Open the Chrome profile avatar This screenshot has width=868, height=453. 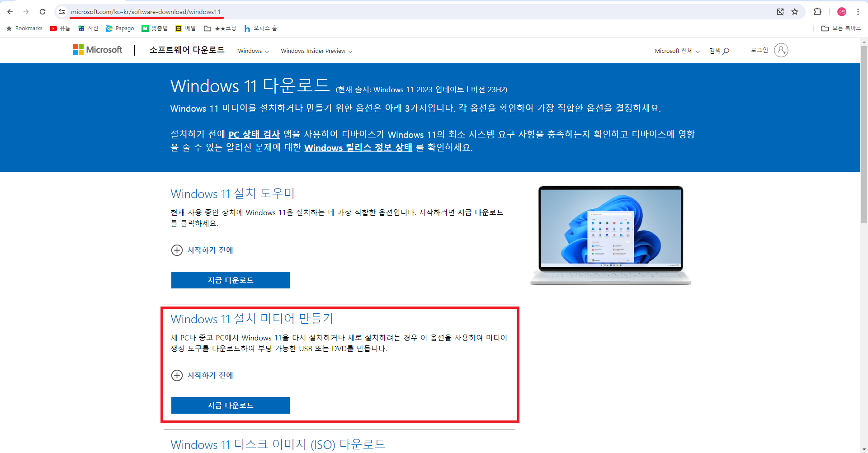[842, 12]
